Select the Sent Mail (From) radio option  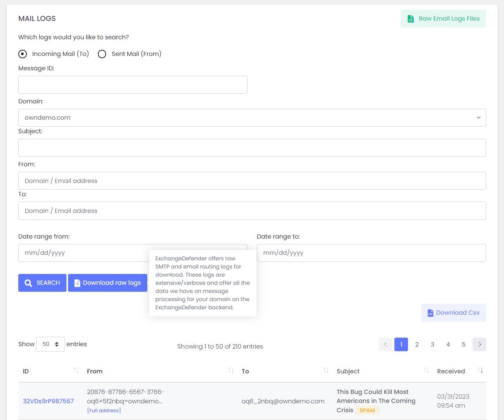(x=102, y=54)
